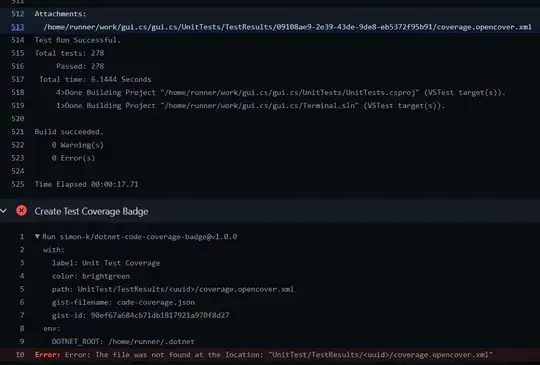Select line number 10 of error log

(x=20, y=355)
